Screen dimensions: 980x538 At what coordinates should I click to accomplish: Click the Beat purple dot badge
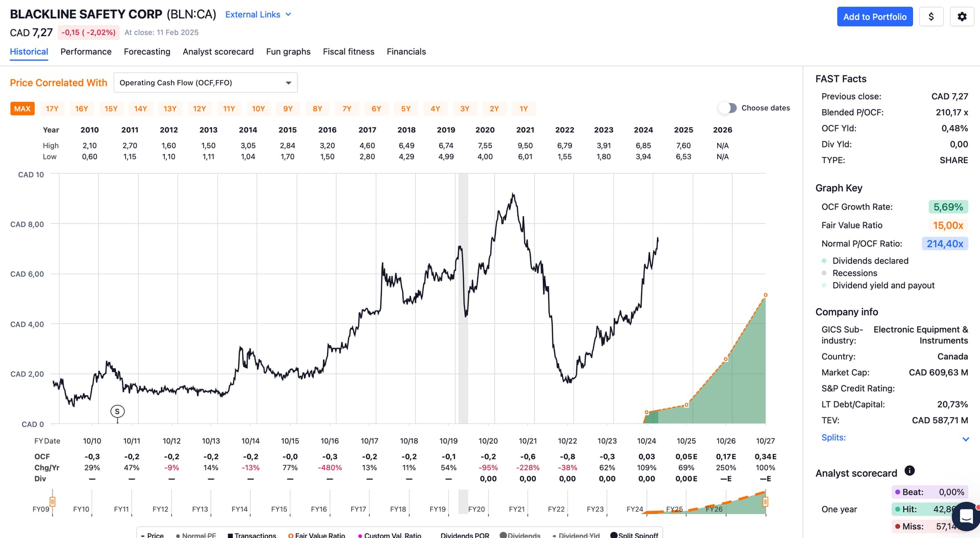[x=930, y=492]
